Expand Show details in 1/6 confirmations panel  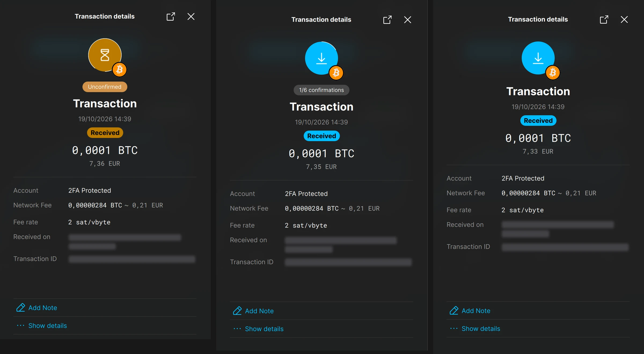(264, 329)
